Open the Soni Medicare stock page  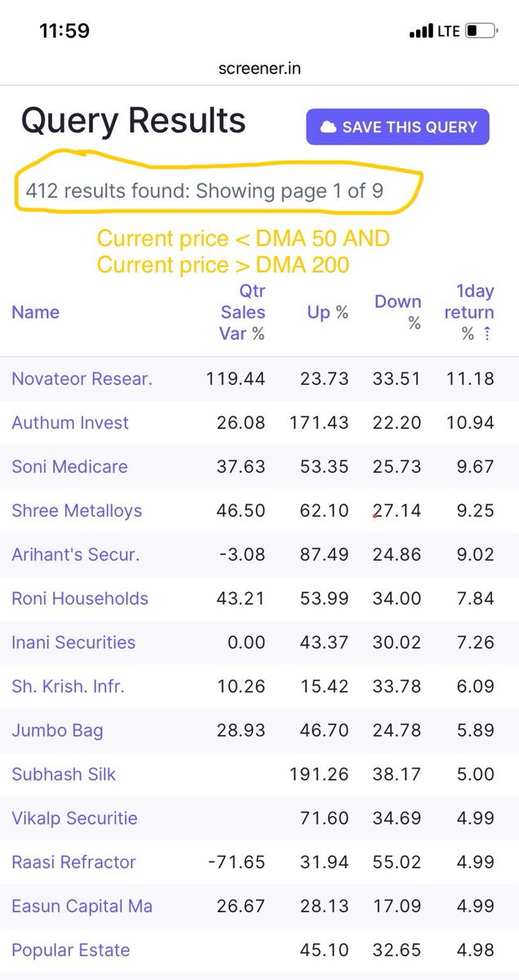69,467
